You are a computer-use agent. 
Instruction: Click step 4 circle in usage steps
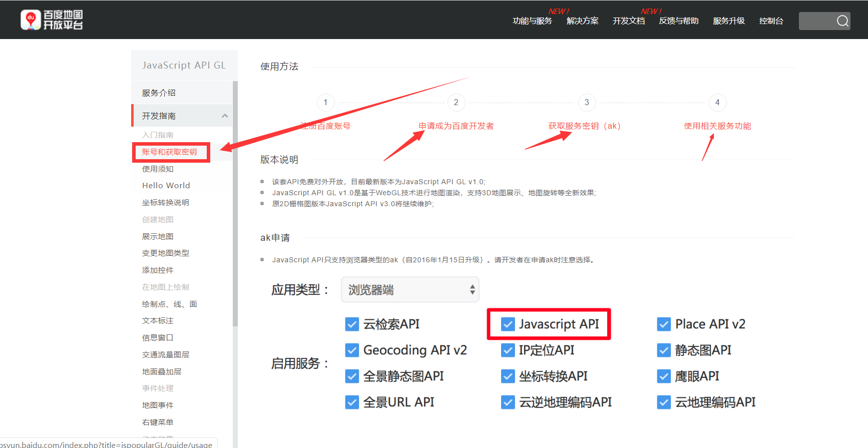(x=717, y=103)
